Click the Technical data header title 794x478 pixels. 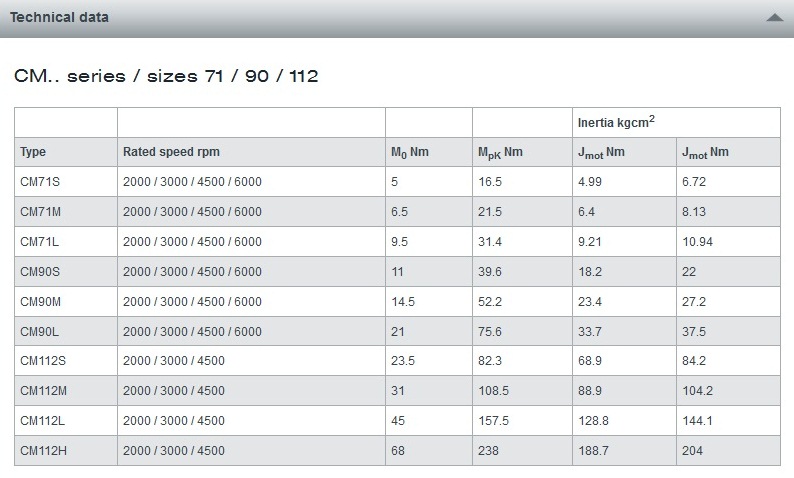point(59,17)
